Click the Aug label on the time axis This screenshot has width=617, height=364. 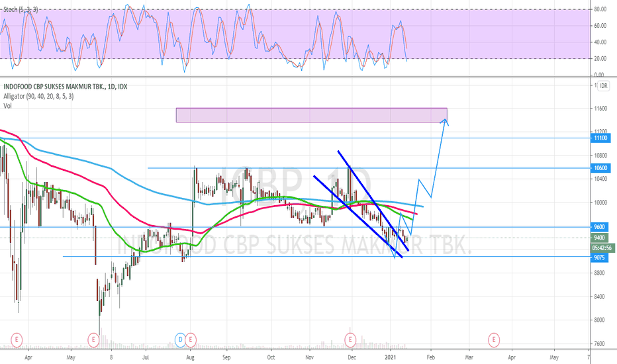click(x=190, y=357)
